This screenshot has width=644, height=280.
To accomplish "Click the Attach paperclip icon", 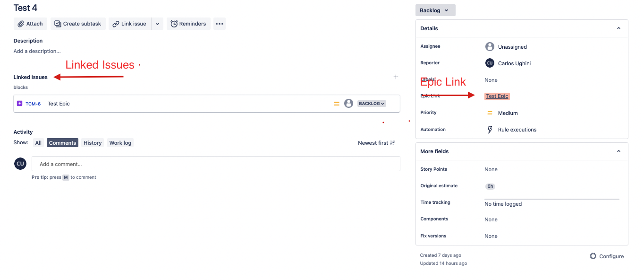I will click(21, 23).
